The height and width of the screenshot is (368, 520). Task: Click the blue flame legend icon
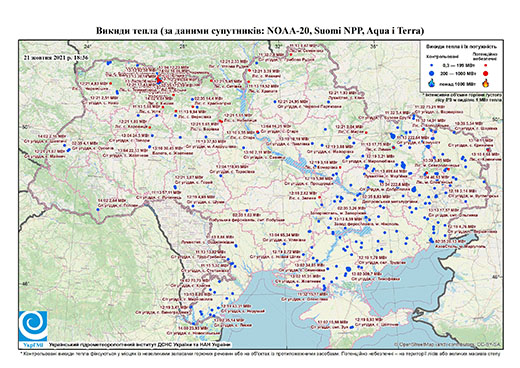[x=432, y=83]
